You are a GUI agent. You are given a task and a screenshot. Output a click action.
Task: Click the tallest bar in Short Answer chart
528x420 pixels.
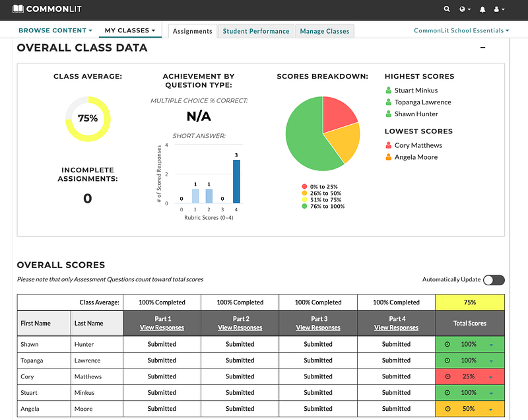tap(236, 181)
